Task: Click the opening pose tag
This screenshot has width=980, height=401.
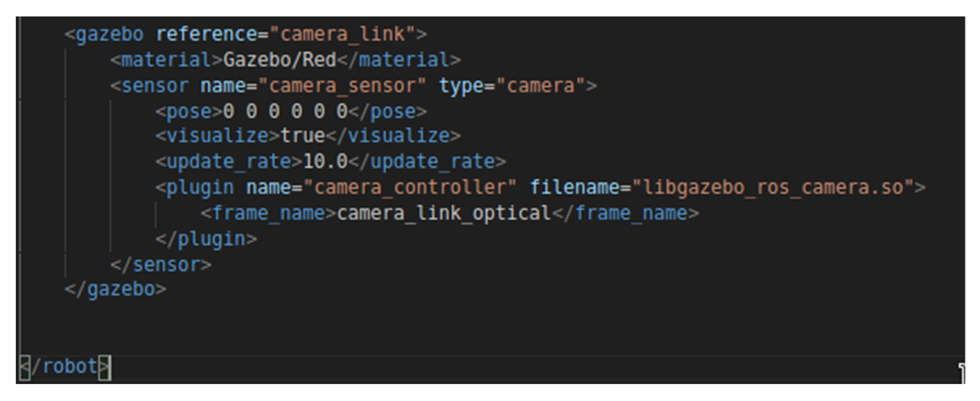Action: coord(189,111)
